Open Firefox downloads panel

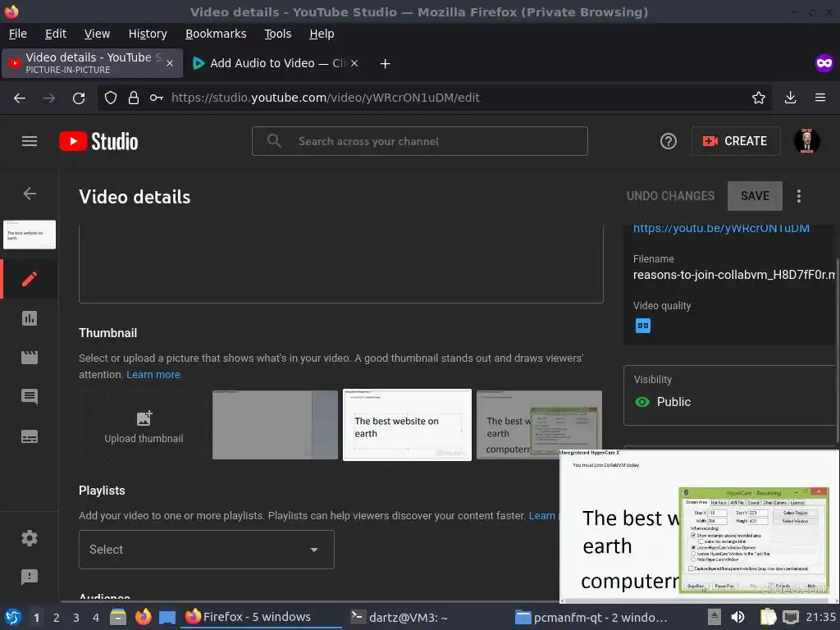click(x=790, y=98)
